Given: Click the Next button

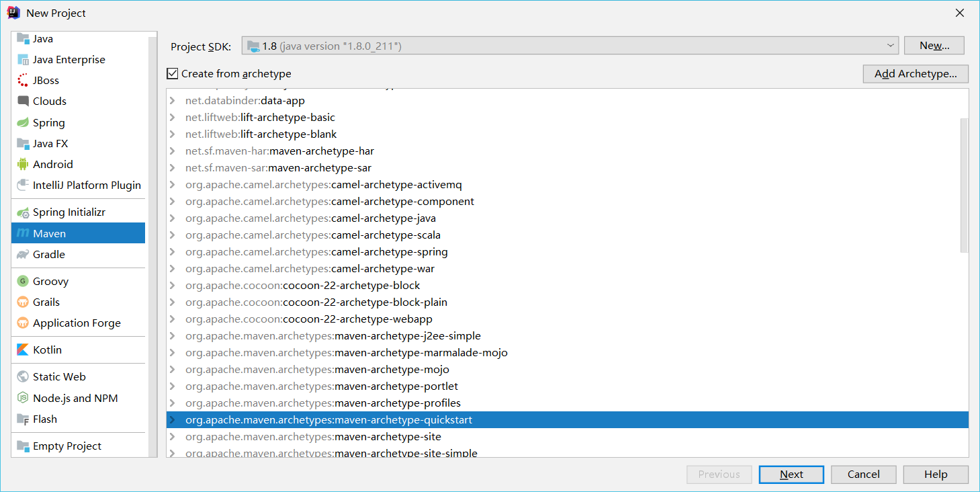Looking at the screenshot, I should click(791, 474).
